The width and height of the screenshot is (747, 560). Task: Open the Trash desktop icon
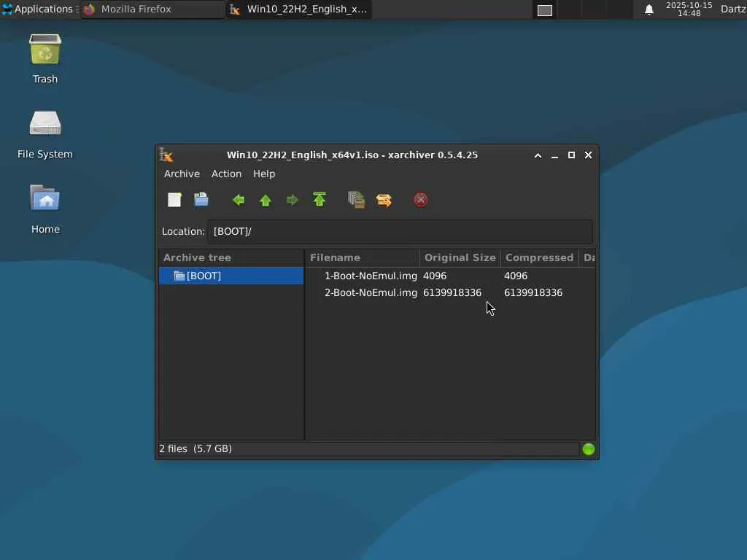pos(45,59)
